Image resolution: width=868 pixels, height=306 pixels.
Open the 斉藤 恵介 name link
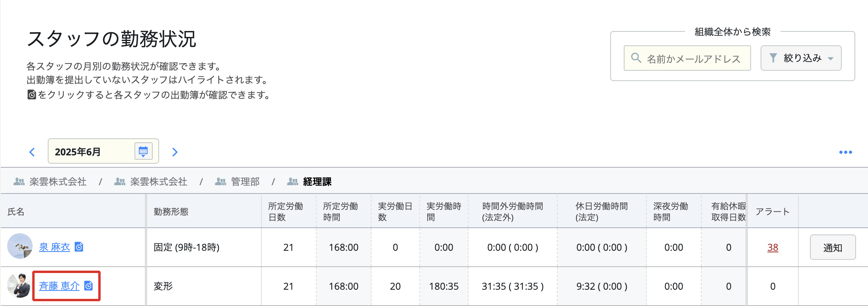(59, 286)
